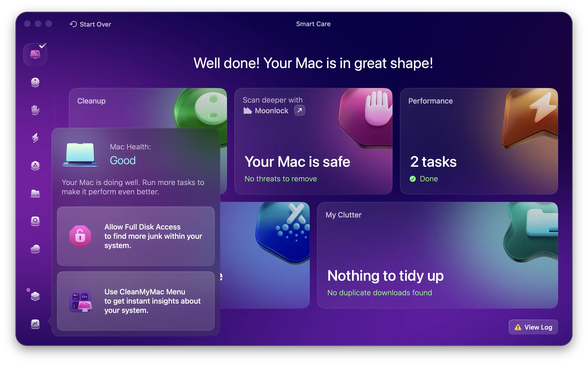This screenshot has height=365, width=588.
Task: Click the Smart Care window title
Action: (x=313, y=24)
